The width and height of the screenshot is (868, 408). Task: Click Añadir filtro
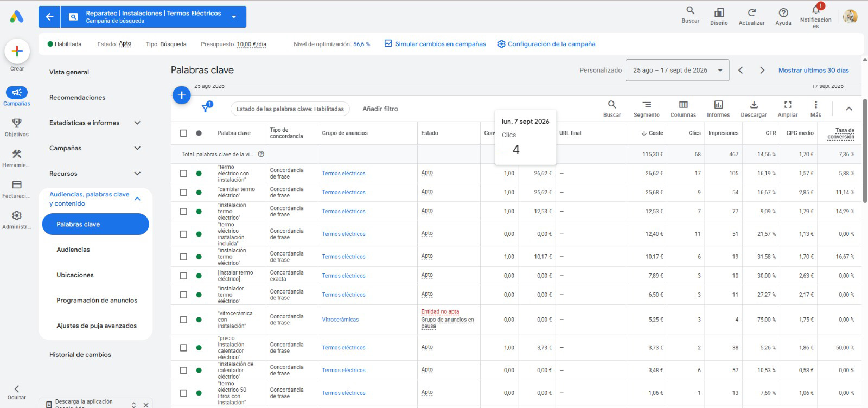coord(380,109)
